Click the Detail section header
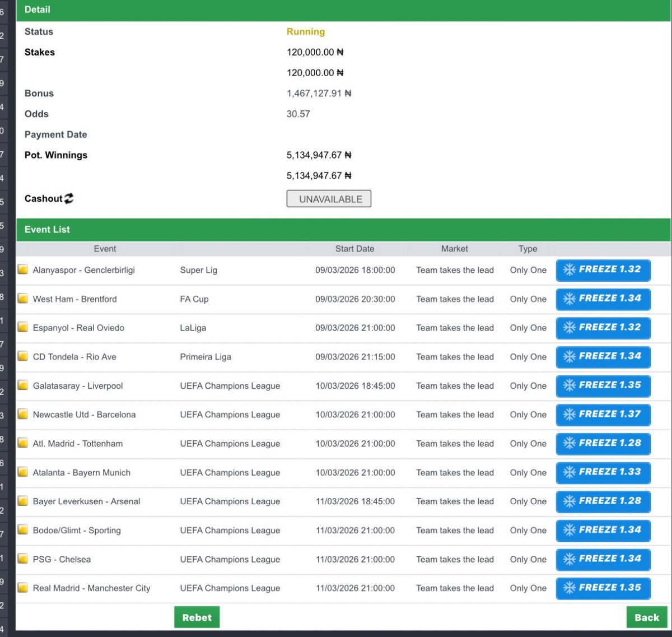672x637 pixels. tap(343, 10)
